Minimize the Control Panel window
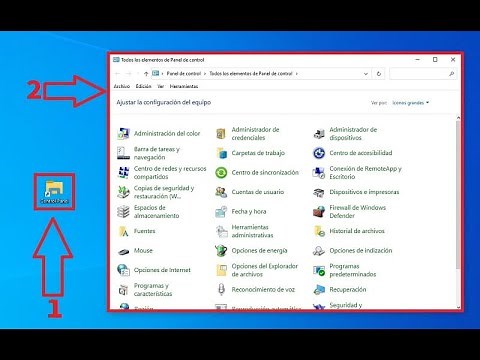Viewport: 480px width, 360px height. [x=418, y=60]
